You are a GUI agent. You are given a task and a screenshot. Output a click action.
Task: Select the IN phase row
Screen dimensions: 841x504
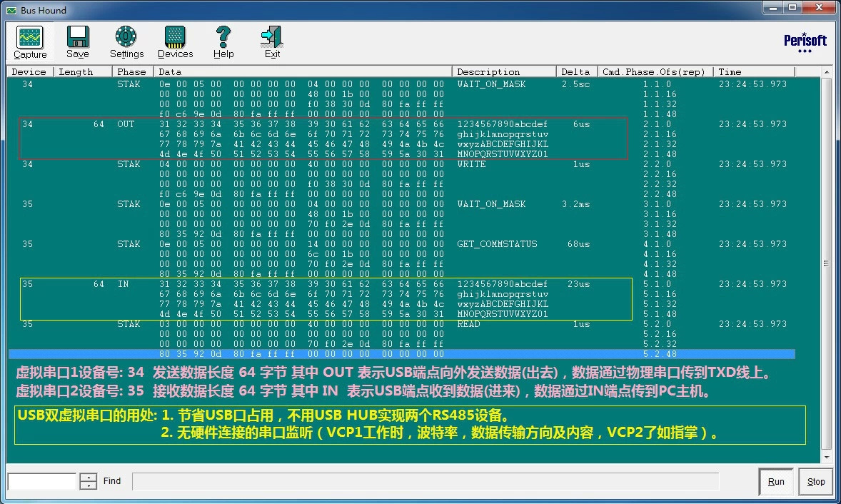click(326, 299)
